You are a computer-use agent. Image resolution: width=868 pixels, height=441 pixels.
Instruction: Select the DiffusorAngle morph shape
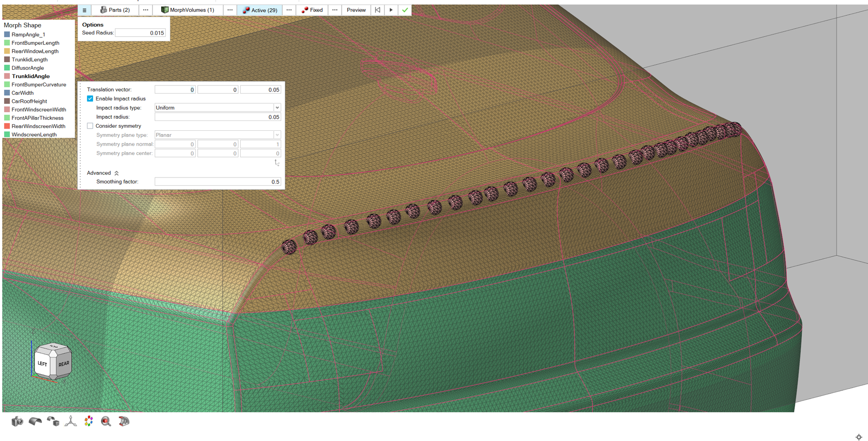28,68
